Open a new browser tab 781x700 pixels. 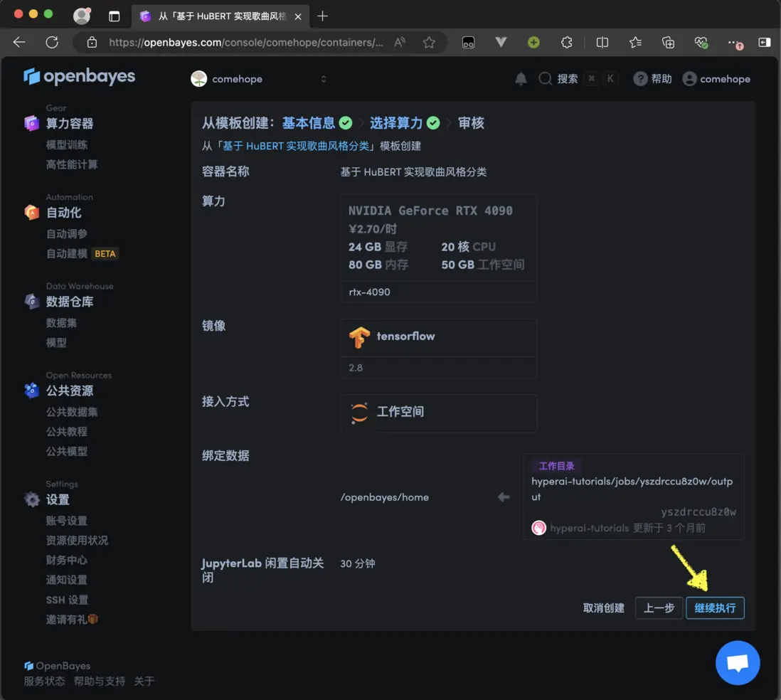click(x=322, y=16)
